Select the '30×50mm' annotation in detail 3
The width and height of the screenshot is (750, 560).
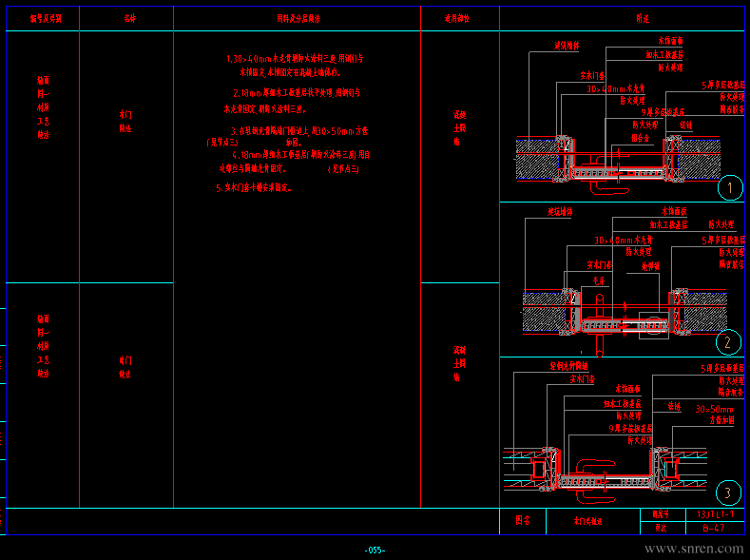point(714,410)
